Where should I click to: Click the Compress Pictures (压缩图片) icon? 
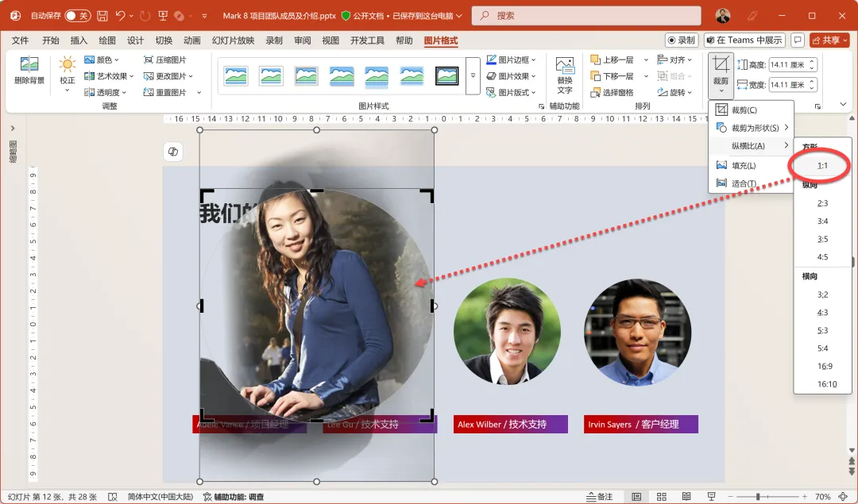(149, 60)
